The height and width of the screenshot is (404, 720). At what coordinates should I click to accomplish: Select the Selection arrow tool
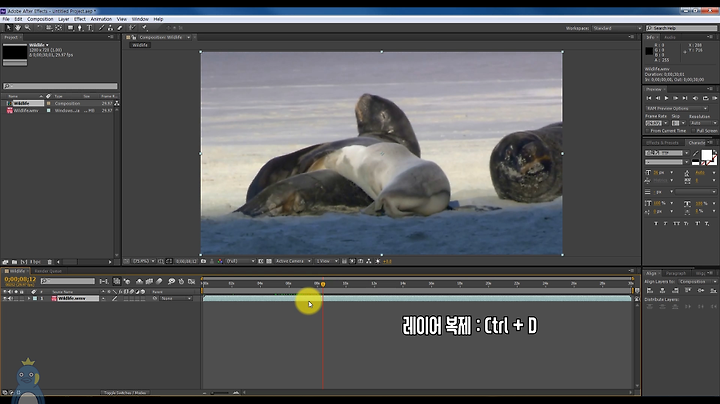[x=8, y=28]
